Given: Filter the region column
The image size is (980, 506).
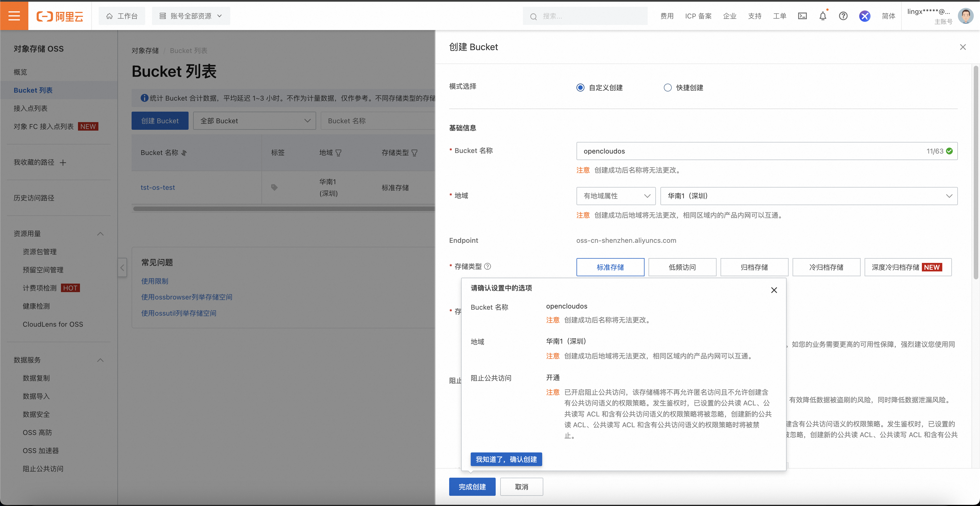Looking at the screenshot, I should click(x=338, y=153).
